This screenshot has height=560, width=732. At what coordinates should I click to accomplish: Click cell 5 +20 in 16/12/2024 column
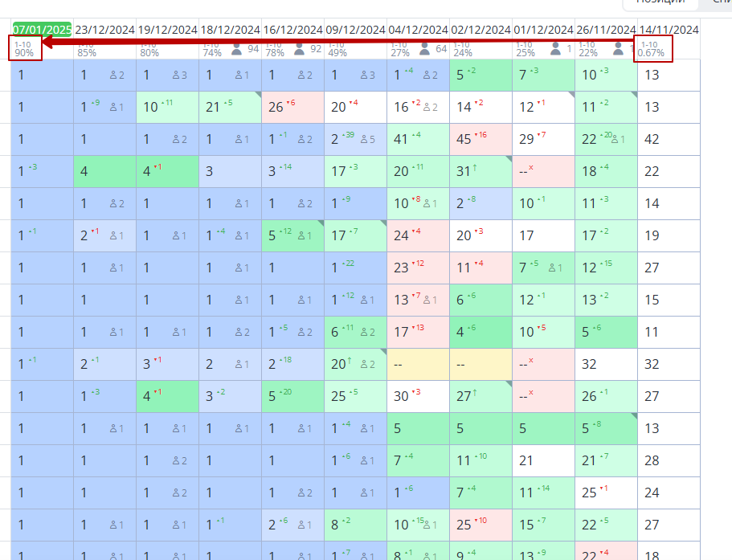pyautogui.click(x=292, y=396)
